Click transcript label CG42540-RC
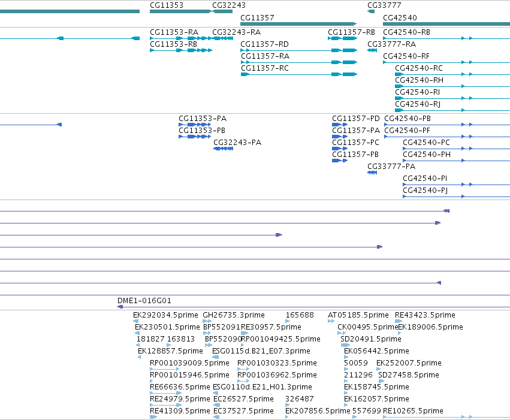Viewport: 510px width, 420px height. (419, 68)
